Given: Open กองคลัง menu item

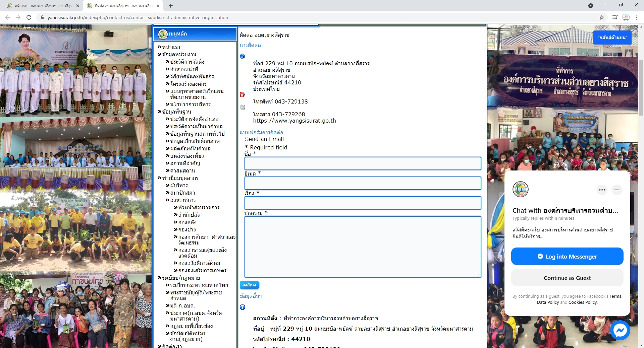Looking at the screenshot, I should (187, 222).
